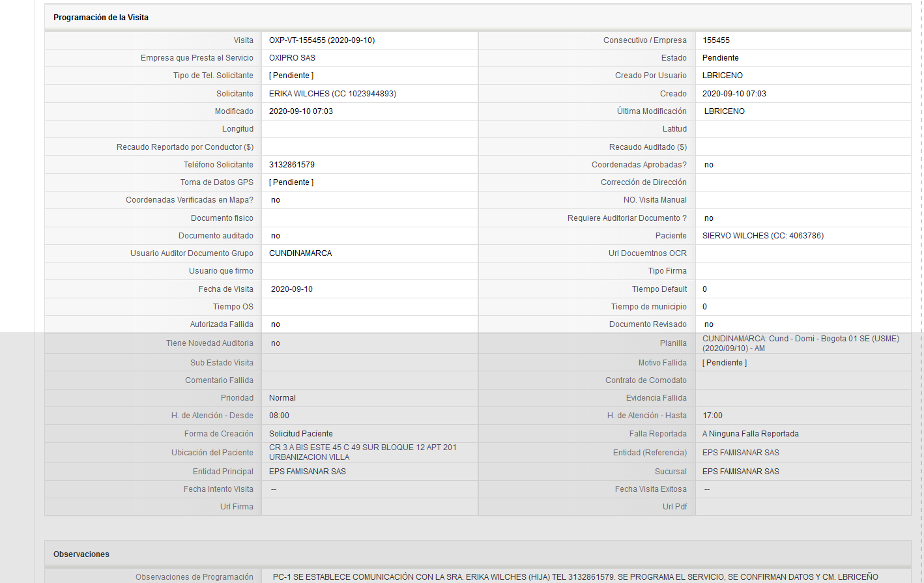
Task: Click the Coordenadas Verificadas en Mapa? value no
Action: (x=276, y=200)
